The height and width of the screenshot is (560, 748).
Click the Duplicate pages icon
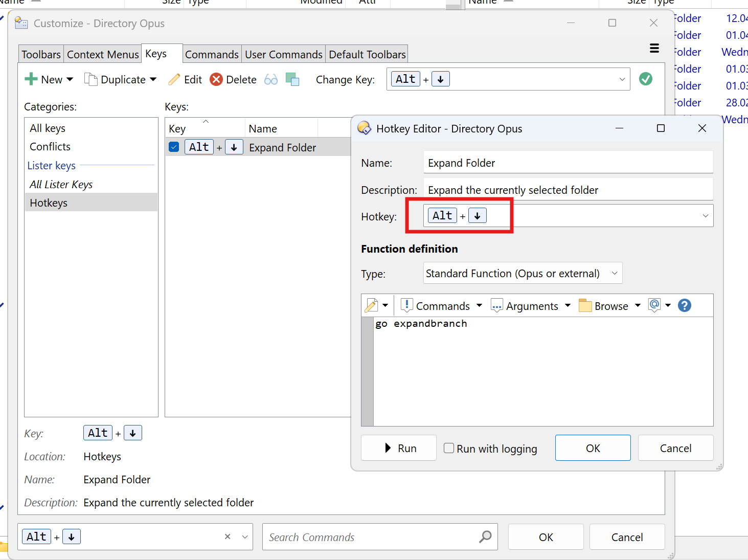tap(90, 79)
